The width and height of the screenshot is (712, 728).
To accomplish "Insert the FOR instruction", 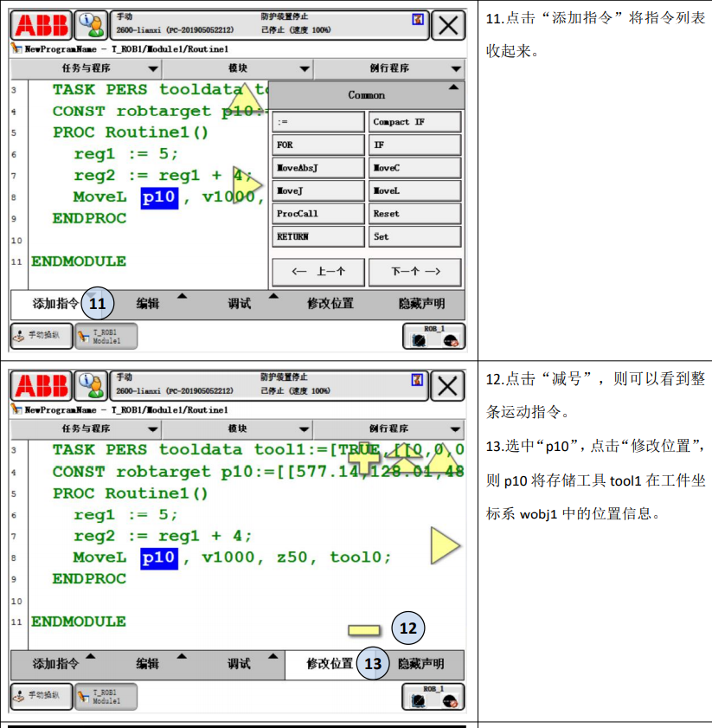I will (318, 145).
